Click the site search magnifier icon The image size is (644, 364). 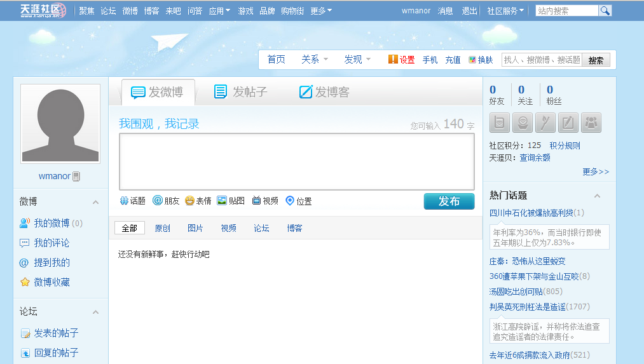point(605,11)
